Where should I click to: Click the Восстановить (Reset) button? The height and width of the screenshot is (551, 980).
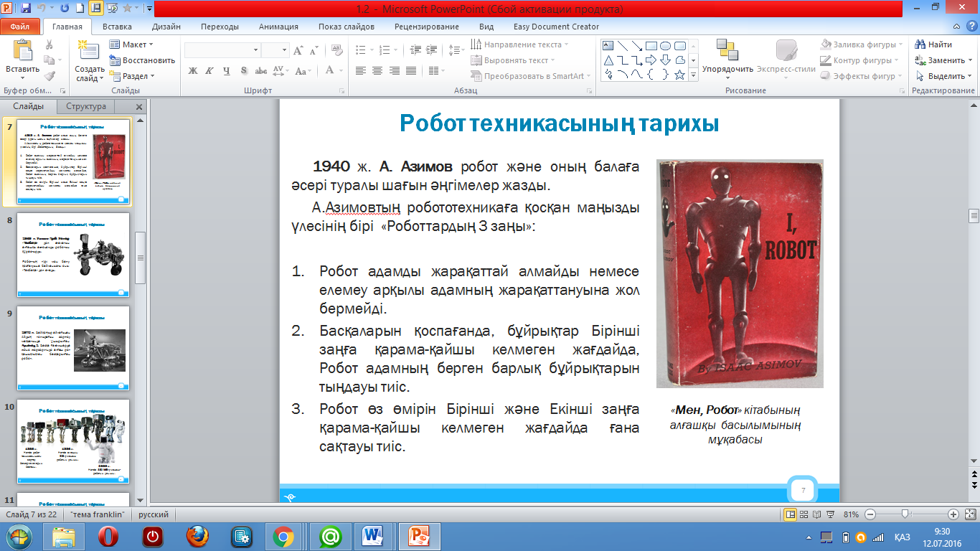pos(143,60)
